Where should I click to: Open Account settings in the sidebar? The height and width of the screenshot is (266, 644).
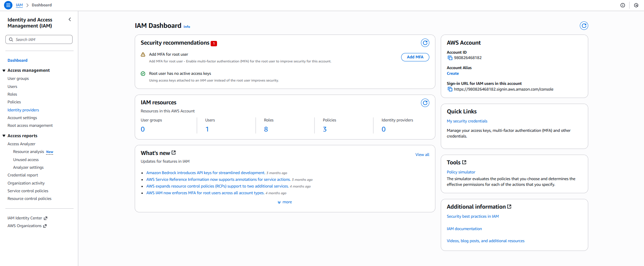click(22, 118)
